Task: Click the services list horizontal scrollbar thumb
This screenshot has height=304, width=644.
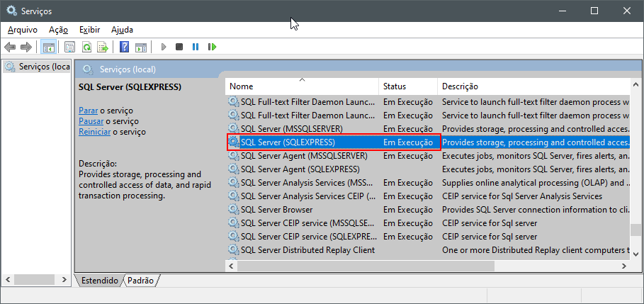Action: coord(366,266)
